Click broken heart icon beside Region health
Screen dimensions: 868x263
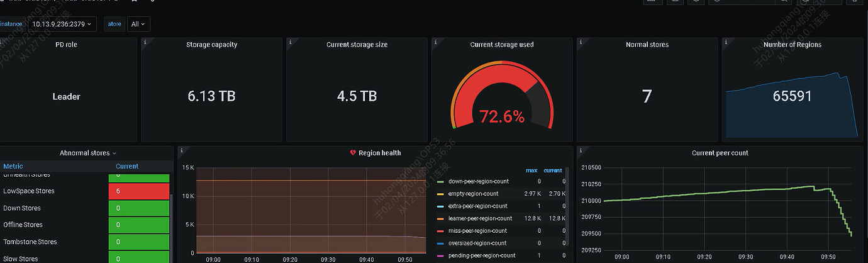tap(353, 153)
